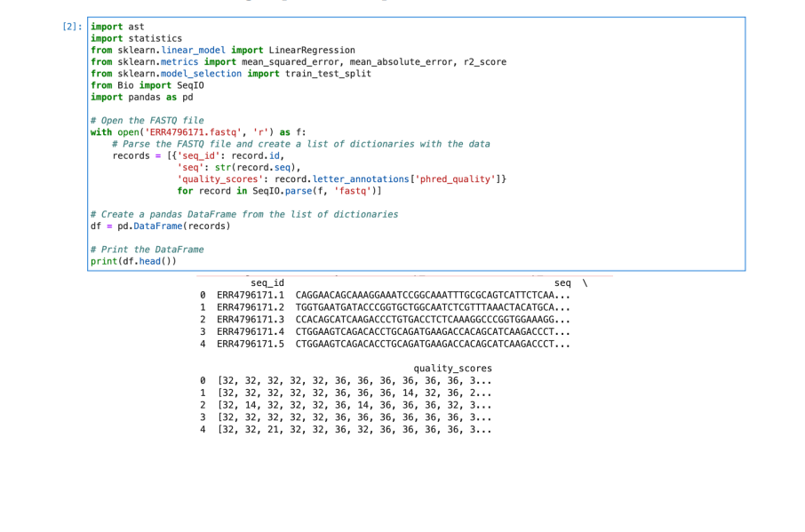
Task: Click the '# Open the FASTQ file' comment
Action: point(147,121)
